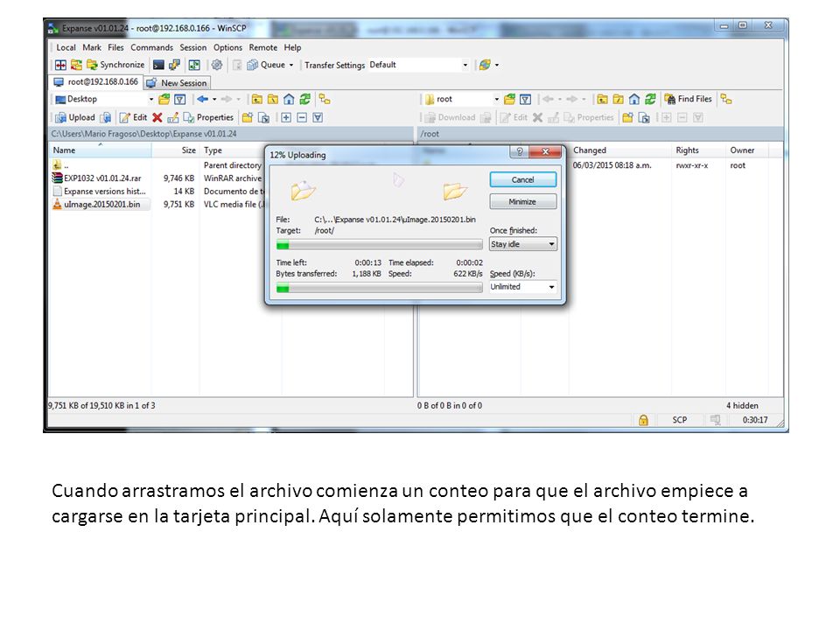Click the remote Changed column header

click(619, 150)
